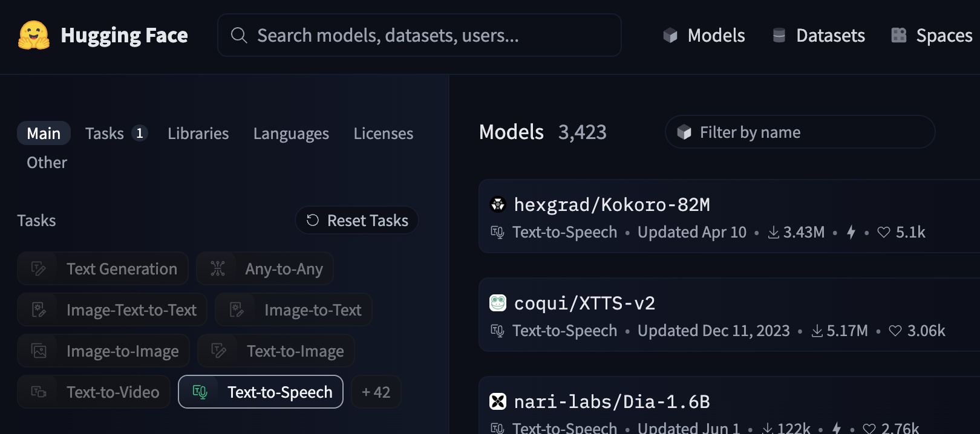This screenshot has width=980, height=434.
Task: Click the Hugging Face emoji logo
Action: (x=34, y=35)
